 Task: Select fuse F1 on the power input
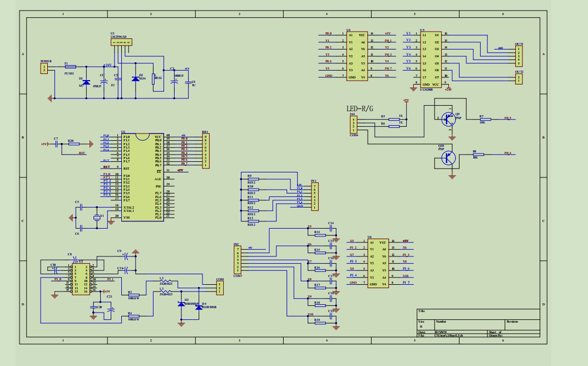(x=71, y=67)
